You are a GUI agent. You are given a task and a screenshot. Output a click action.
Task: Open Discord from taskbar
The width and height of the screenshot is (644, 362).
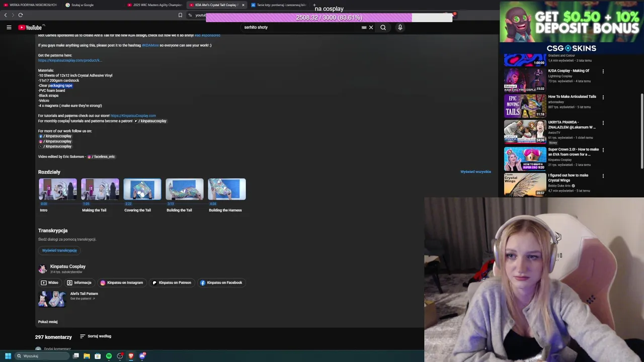tap(142, 356)
